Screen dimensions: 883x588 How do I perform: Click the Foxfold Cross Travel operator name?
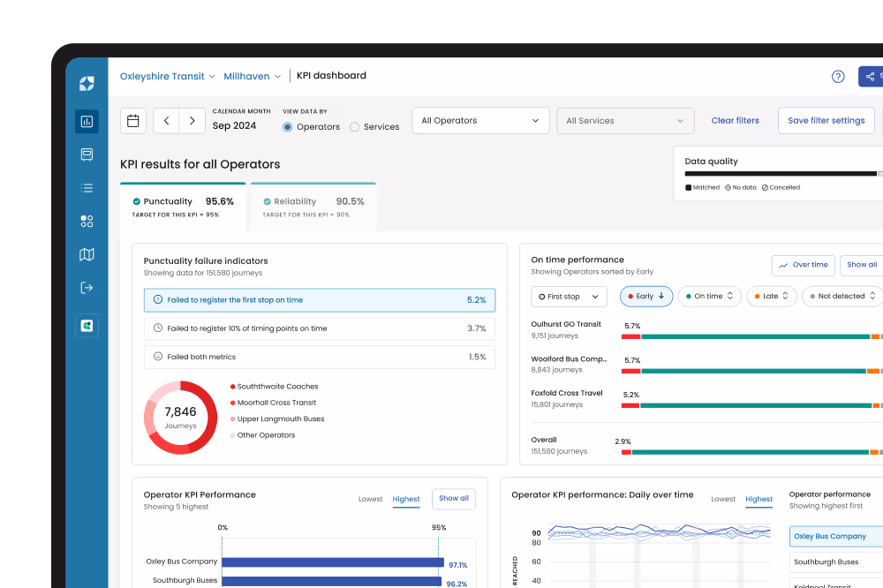(x=567, y=393)
